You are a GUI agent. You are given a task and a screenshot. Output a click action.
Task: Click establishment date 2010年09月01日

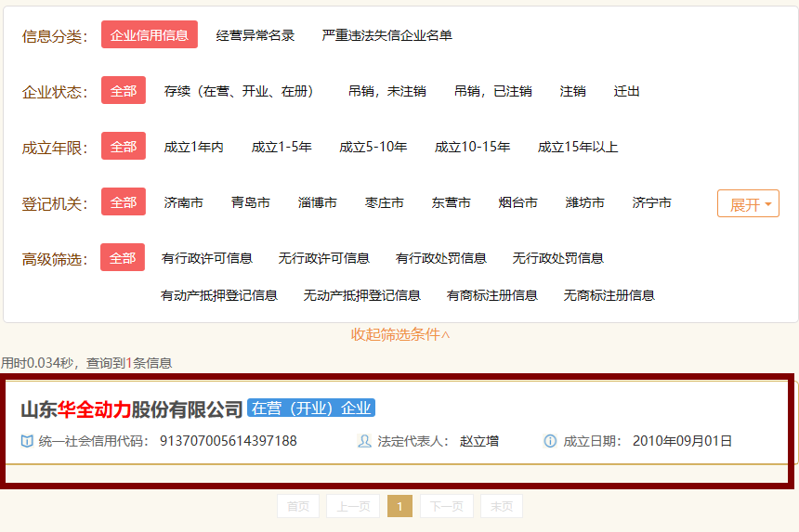click(x=682, y=441)
